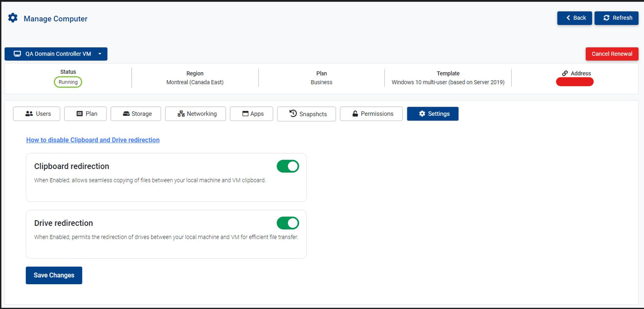Screen dimensions: 644x309
Task: Click the Networking hierarchy icon
Action: [181, 114]
